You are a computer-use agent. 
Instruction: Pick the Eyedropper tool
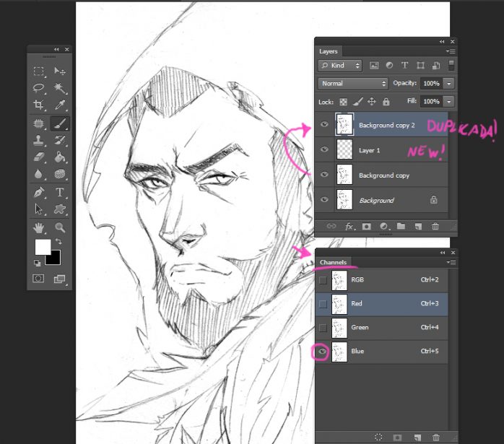tap(61, 105)
